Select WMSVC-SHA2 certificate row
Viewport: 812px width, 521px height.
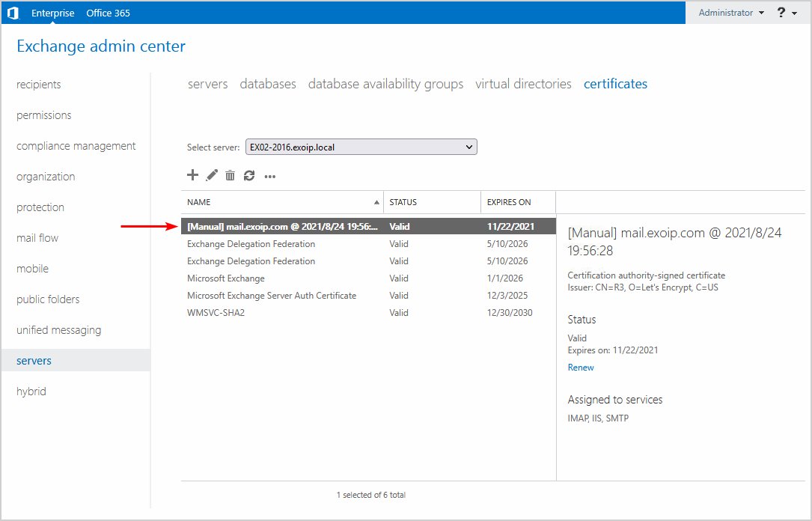(x=368, y=313)
